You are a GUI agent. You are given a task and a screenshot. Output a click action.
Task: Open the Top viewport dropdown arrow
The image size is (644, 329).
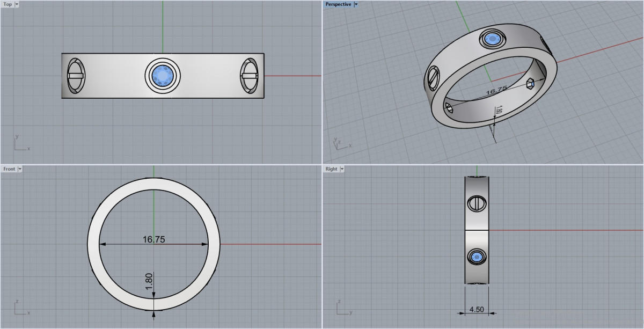click(x=17, y=4)
